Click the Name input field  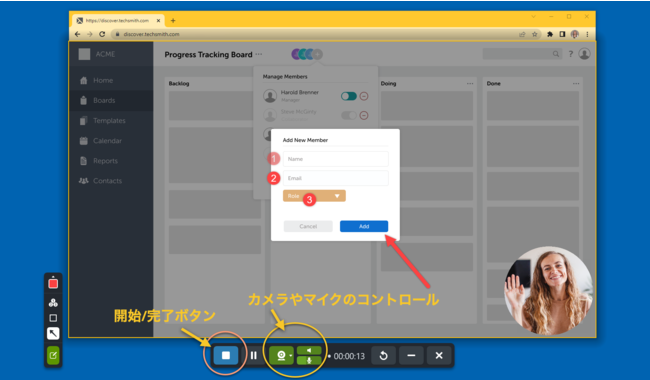pyautogui.click(x=335, y=159)
